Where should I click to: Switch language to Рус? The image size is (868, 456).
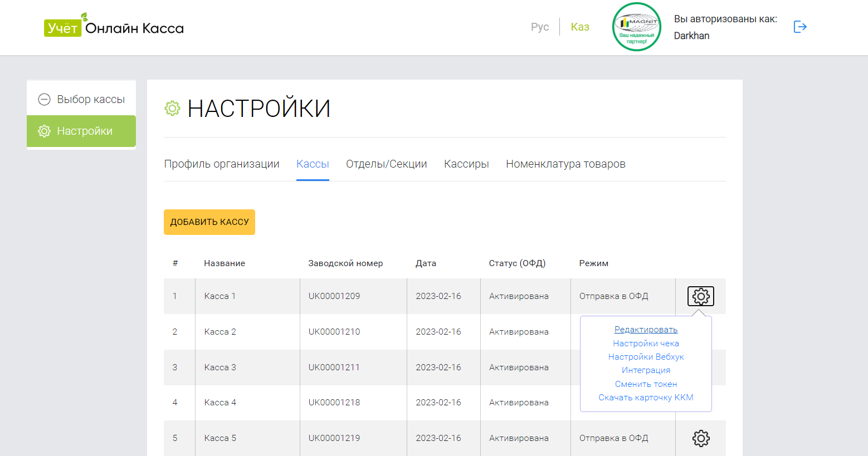point(539,27)
